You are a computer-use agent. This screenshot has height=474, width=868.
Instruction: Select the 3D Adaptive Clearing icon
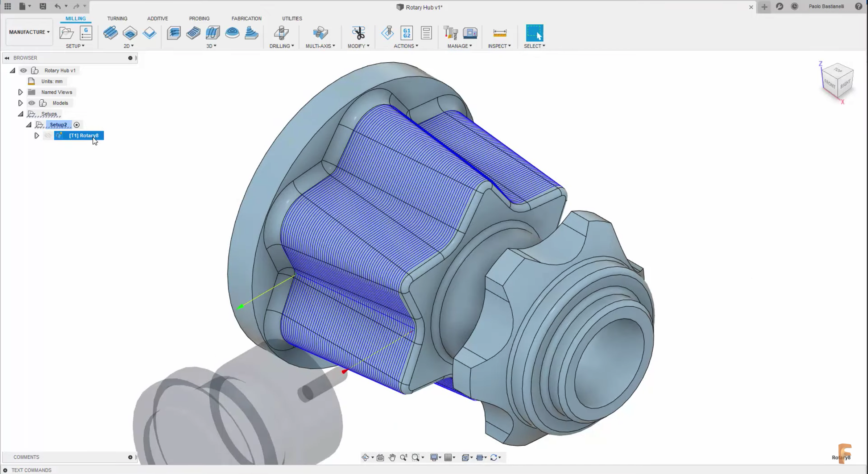coord(174,33)
